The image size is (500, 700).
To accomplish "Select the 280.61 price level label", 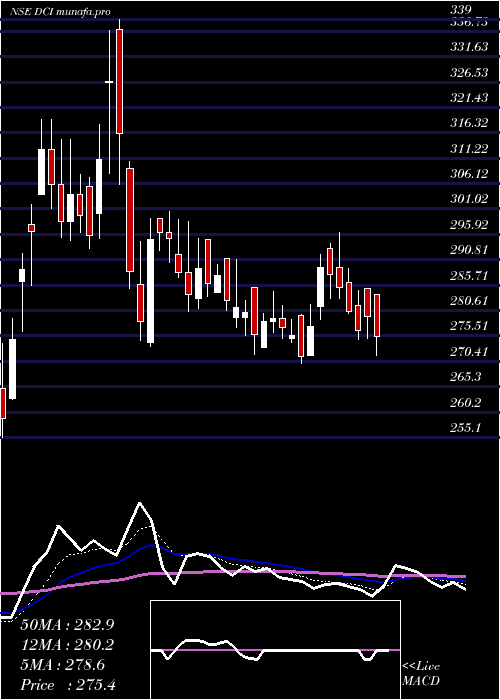I will (x=469, y=301).
